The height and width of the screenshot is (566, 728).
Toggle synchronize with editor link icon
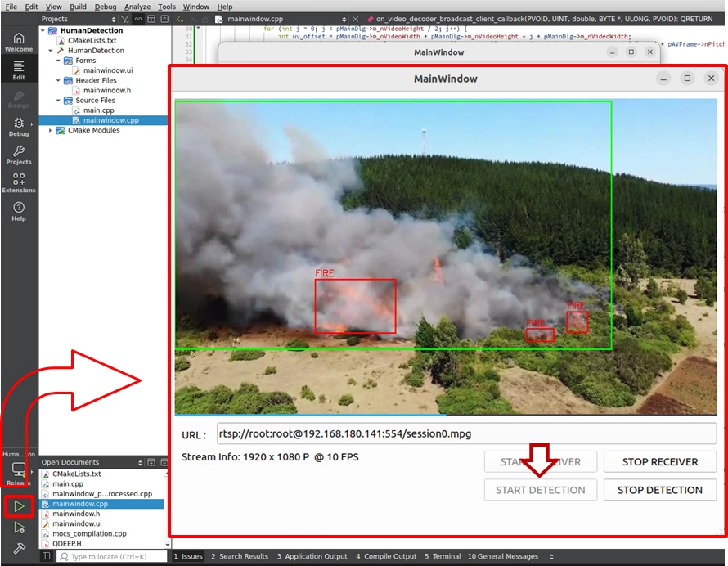click(138, 19)
